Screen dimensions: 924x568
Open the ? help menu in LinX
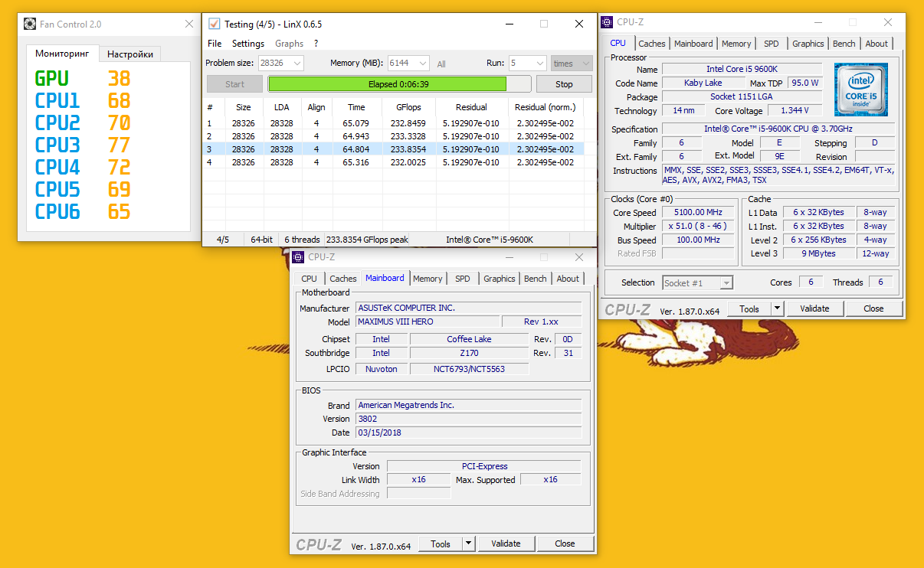pos(316,44)
